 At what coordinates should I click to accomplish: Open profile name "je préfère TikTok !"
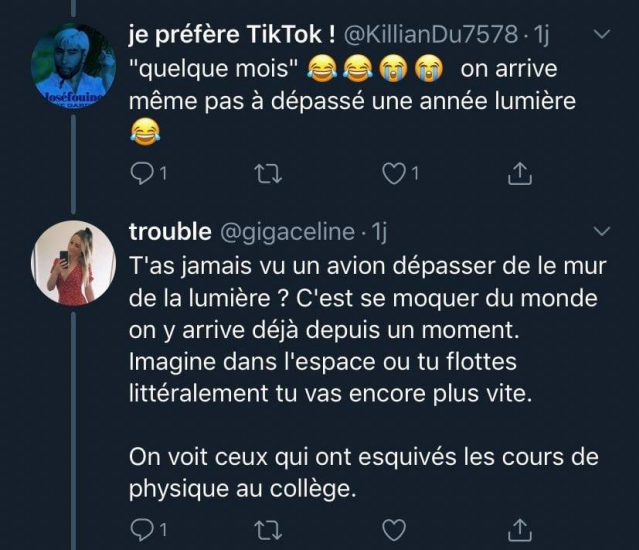pyautogui.click(x=232, y=34)
